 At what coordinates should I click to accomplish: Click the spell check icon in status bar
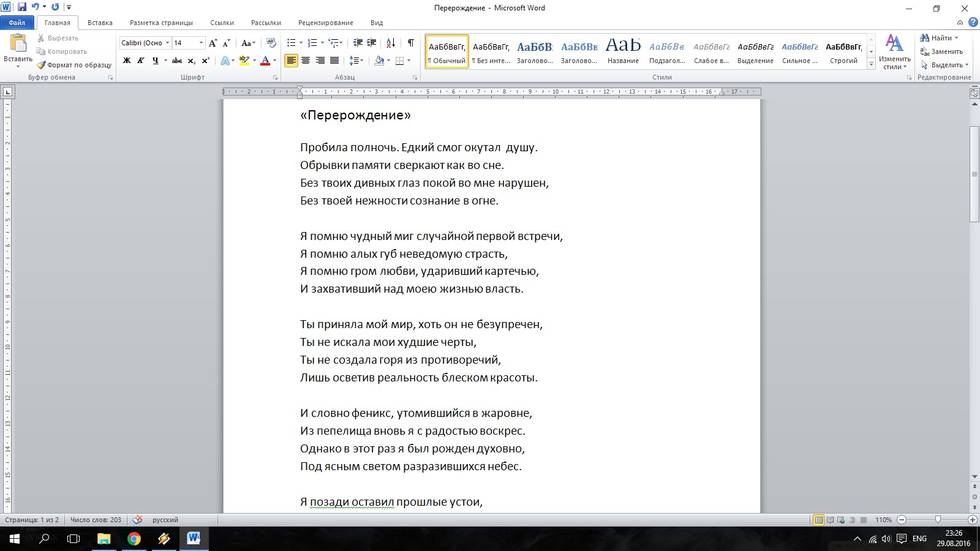[137, 520]
